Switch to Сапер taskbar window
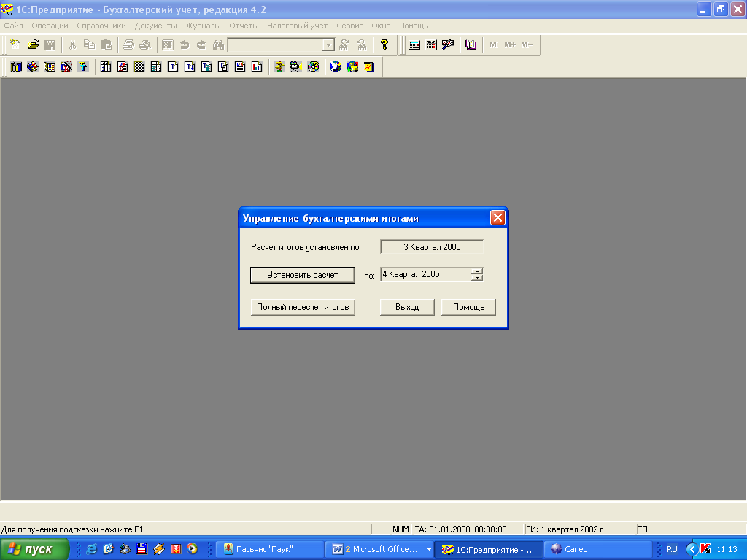This screenshot has height=560, width=747. point(597,550)
